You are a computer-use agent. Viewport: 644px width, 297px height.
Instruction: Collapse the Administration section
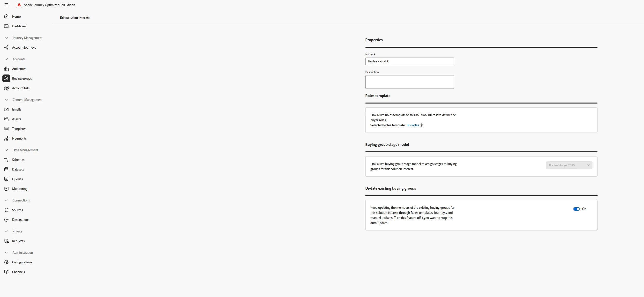click(6, 253)
